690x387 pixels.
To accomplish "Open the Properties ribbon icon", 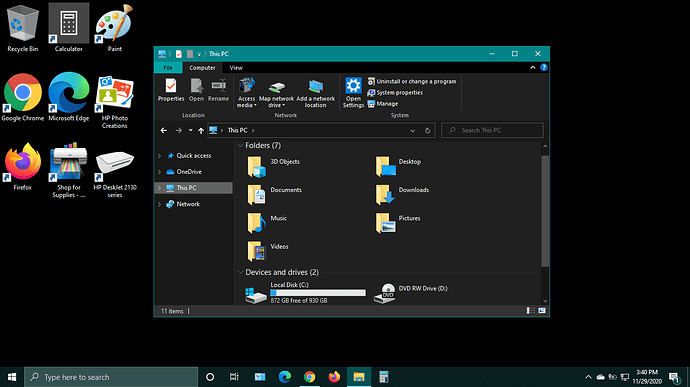I will pos(171,90).
